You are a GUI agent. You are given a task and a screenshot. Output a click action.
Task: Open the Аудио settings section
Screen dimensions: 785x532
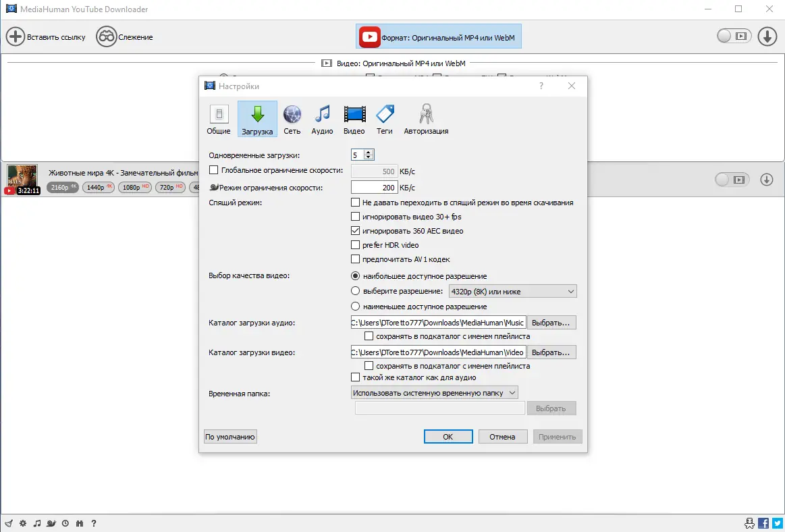322,119
